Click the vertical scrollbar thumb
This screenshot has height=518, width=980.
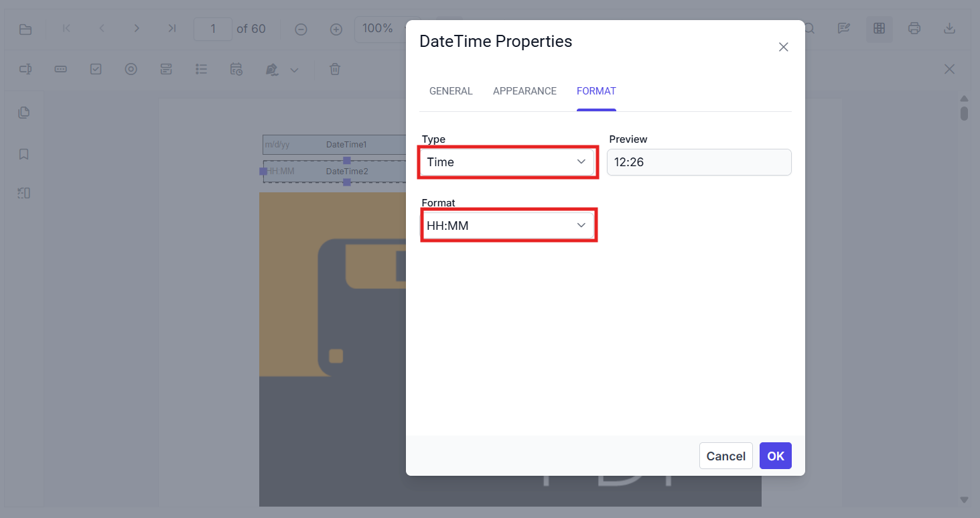(x=964, y=113)
